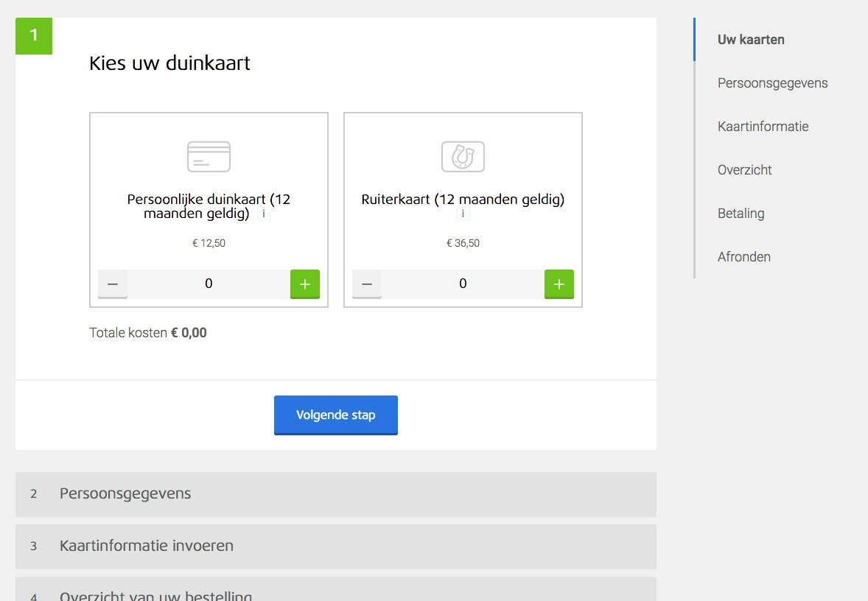The image size is (868, 601).
Task: Click the Volgende stap button
Action: click(335, 415)
